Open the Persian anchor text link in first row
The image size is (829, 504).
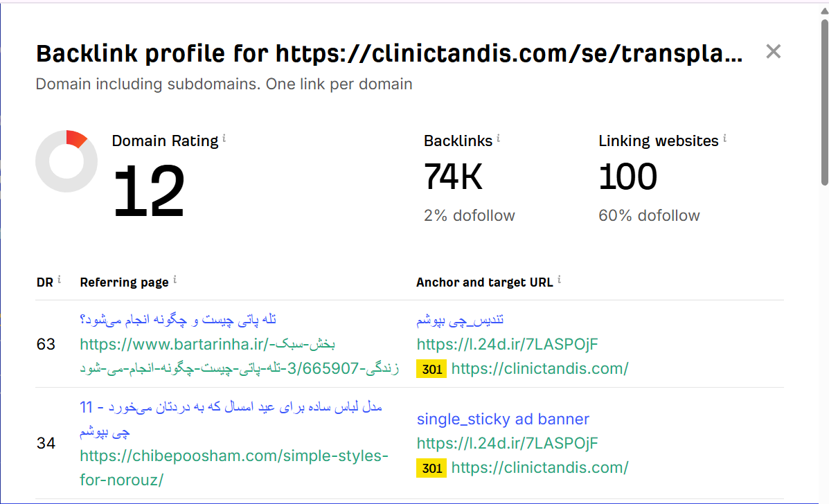(x=461, y=318)
